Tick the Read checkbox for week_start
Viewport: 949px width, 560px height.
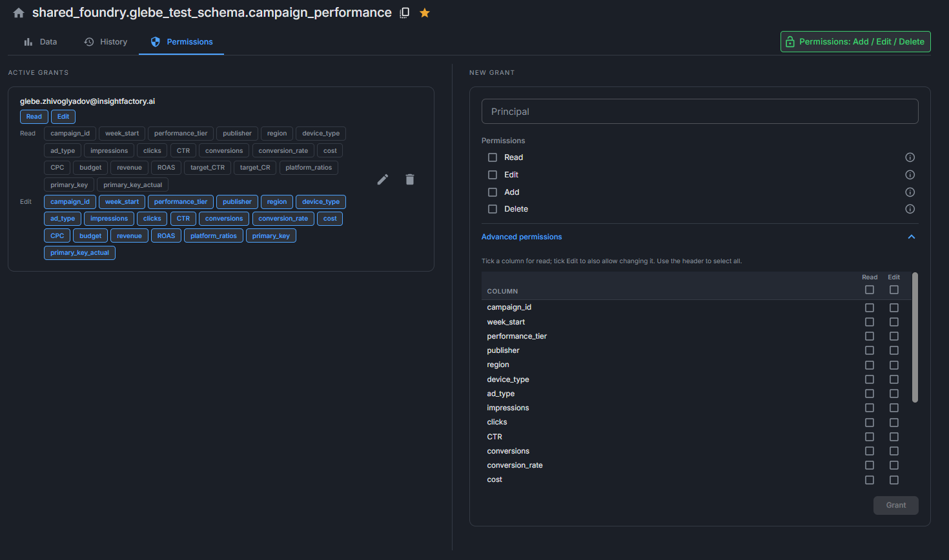click(870, 322)
